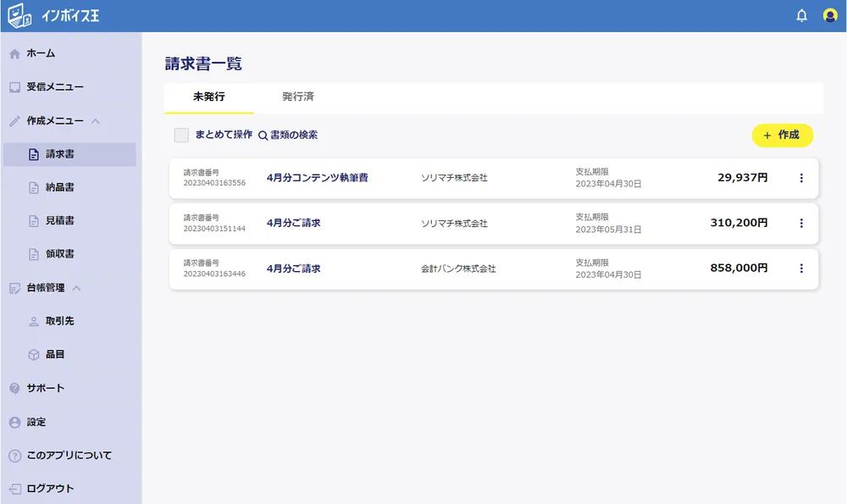Click the 見積書 document icon
Screen dimensions: 847x504
(34, 221)
